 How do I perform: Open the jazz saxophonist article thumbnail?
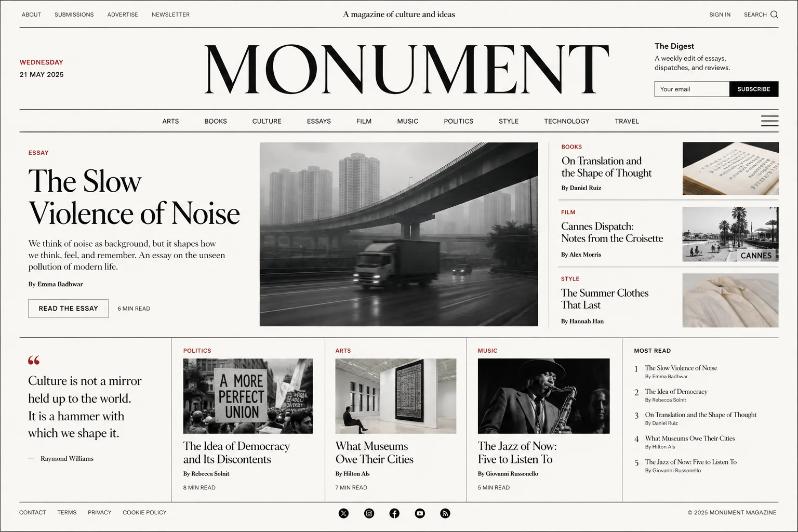click(543, 396)
